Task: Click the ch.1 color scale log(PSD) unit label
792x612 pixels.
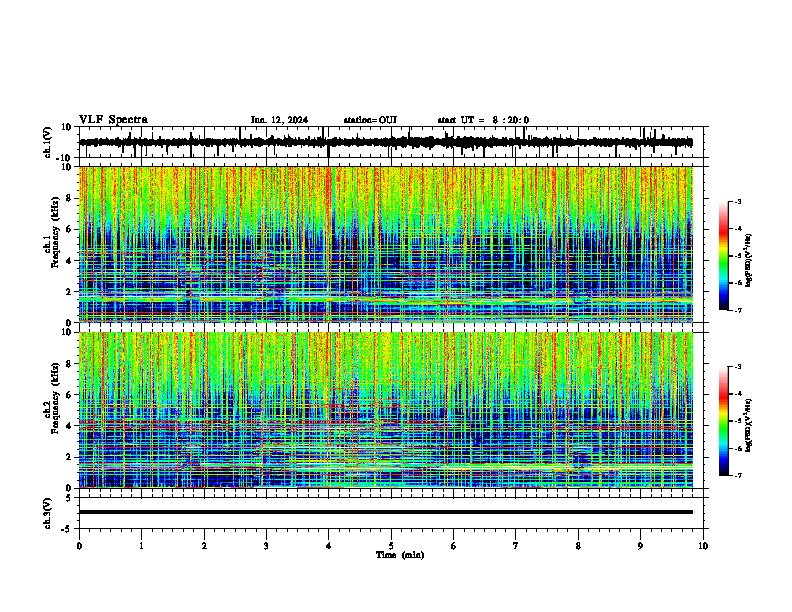Action: pyautogui.click(x=749, y=260)
